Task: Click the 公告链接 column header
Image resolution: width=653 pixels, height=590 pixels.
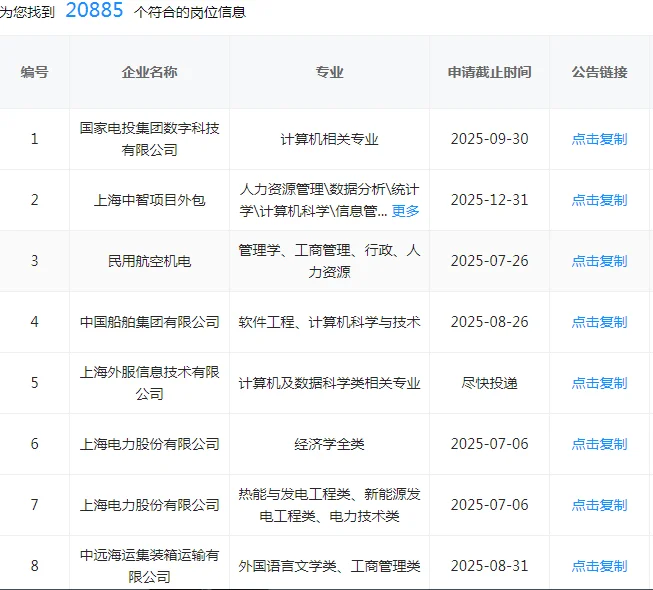Action: point(599,72)
